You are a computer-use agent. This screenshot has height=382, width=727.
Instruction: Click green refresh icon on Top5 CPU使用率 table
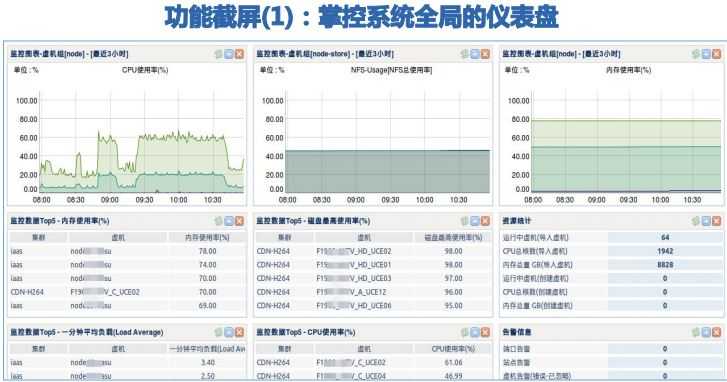tap(465, 332)
